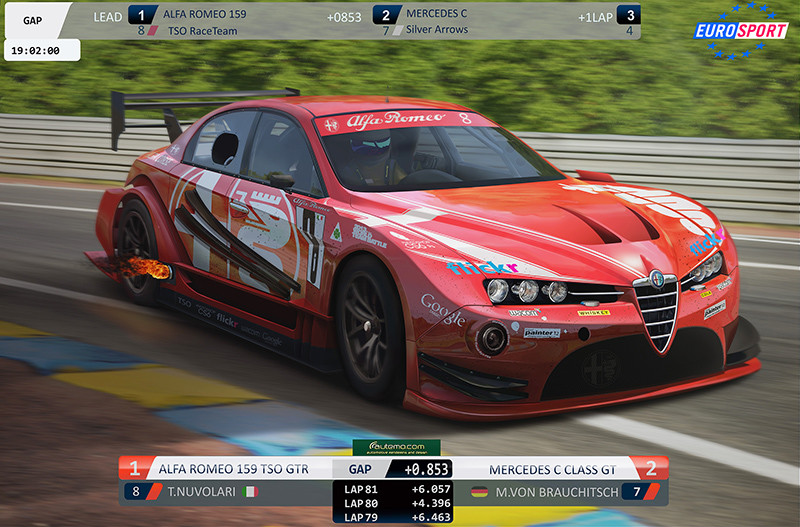The image size is (800, 527).
Task: Click the GAP label in bottom panel
Action: tap(360, 469)
